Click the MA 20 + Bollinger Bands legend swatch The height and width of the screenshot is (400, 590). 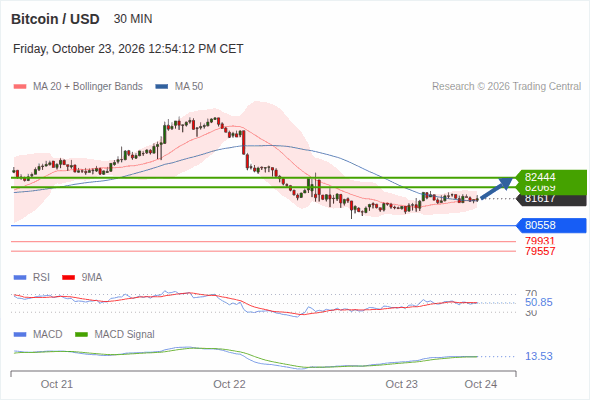point(20,87)
